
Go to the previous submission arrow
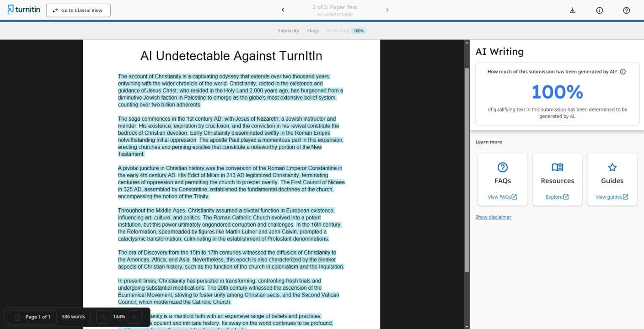point(283,10)
